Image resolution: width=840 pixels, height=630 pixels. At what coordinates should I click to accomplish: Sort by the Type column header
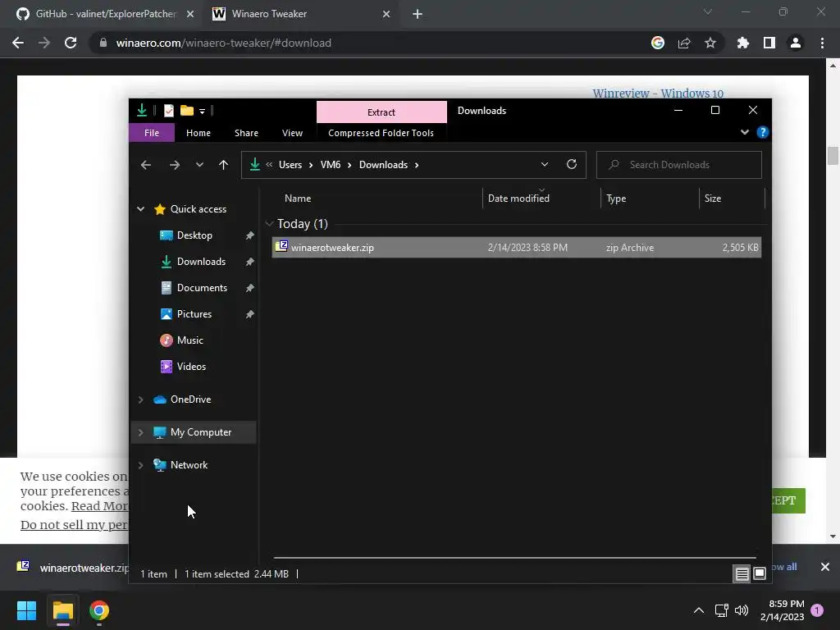[x=616, y=199]
